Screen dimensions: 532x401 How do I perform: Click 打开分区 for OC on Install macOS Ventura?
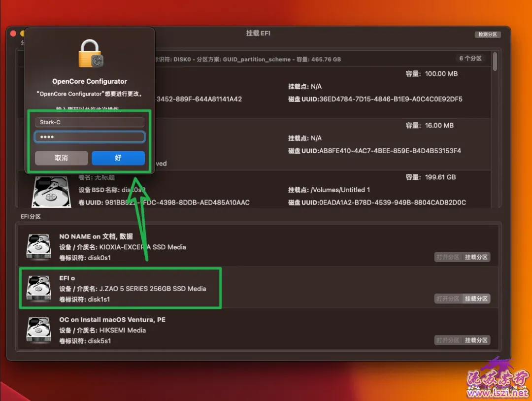(448, 340)
